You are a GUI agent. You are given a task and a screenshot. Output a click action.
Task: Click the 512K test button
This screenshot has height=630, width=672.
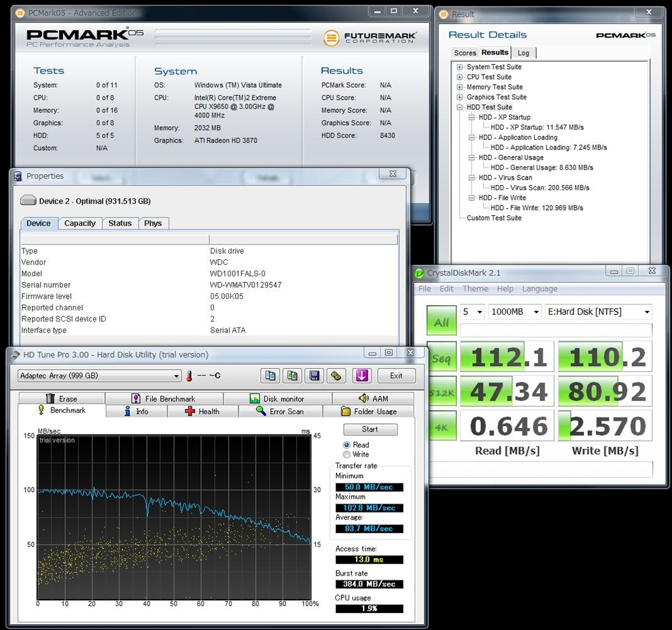442,392
